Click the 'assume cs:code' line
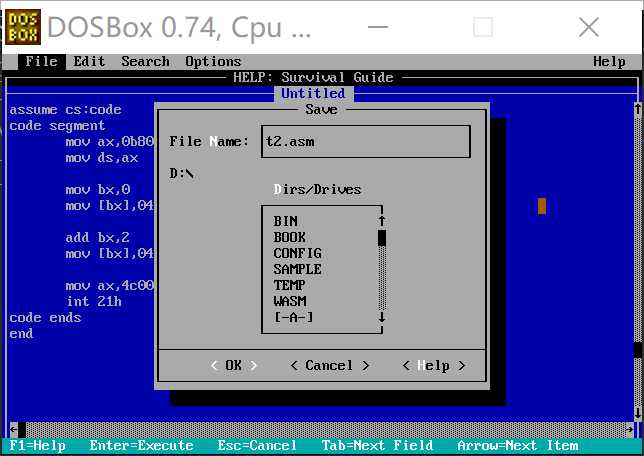The image size is (644, 456). pyautogui.click(x=65, y=110)
